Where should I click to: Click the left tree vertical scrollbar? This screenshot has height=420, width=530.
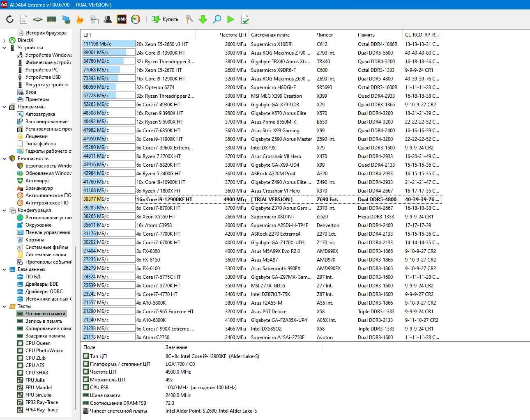pyautogui.click(x=75, y=328)
